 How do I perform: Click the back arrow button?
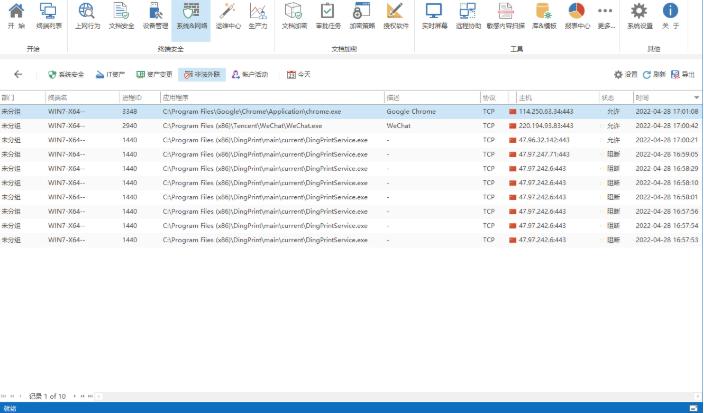(x=18, y=75)
